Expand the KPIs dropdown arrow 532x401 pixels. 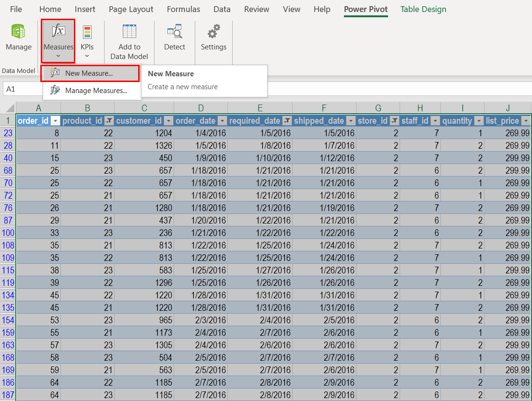(x=87, y=56)
